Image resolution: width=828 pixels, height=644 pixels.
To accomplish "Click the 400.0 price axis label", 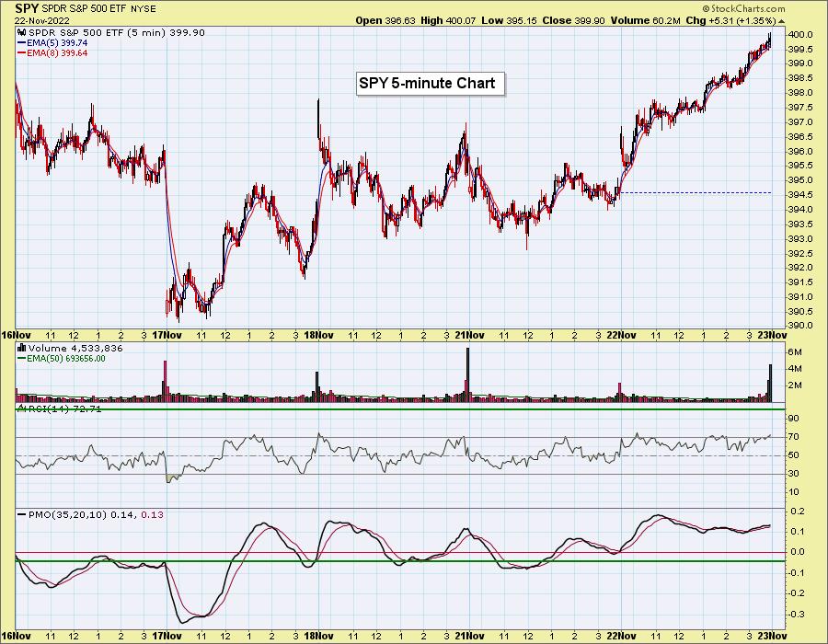I will (x=800, y=35).
